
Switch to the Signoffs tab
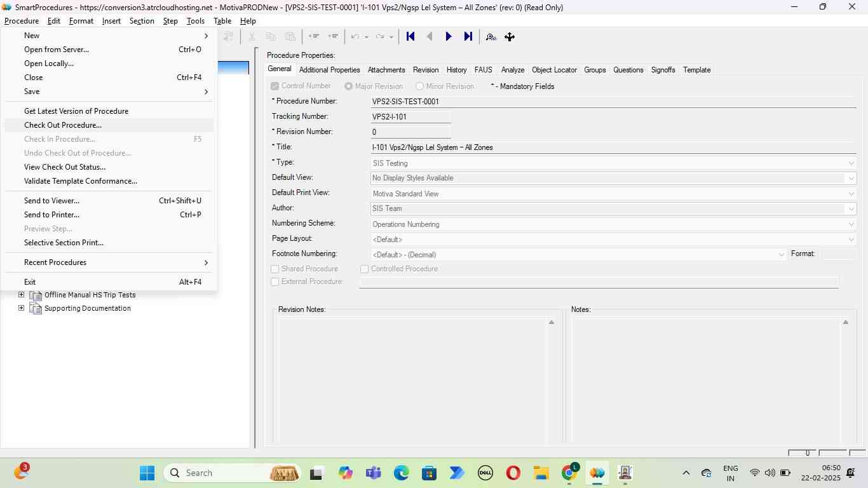663,70
